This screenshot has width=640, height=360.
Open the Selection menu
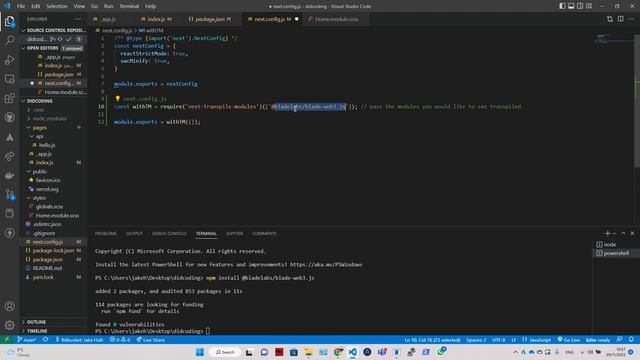point(57,6)
